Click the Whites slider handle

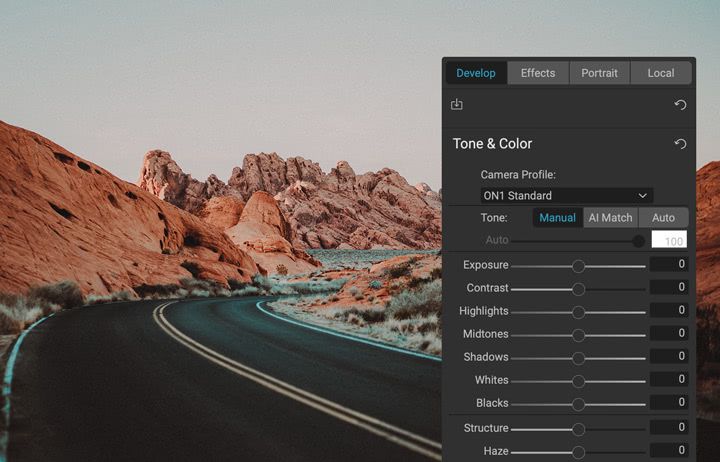579,381
